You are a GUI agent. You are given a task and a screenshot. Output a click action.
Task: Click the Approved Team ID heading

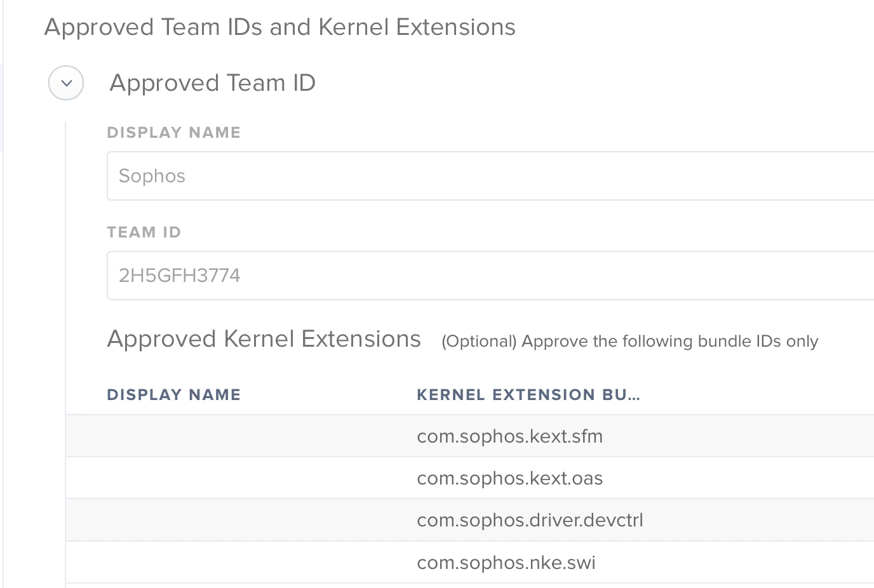point(213,83)
